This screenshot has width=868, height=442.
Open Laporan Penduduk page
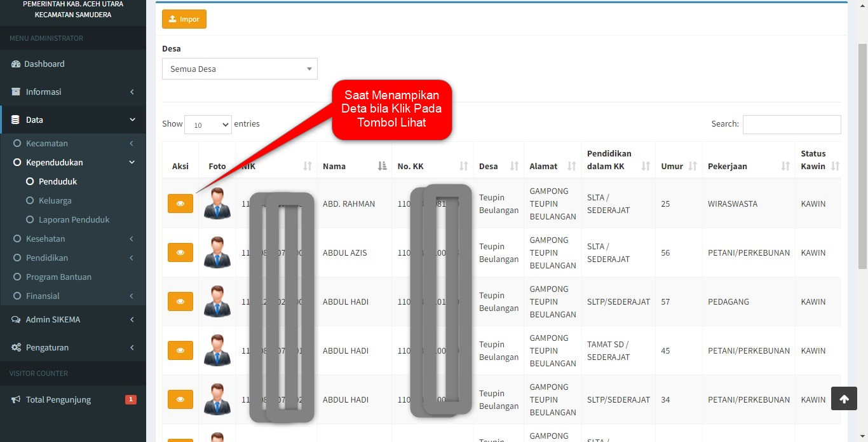[73, 219]
